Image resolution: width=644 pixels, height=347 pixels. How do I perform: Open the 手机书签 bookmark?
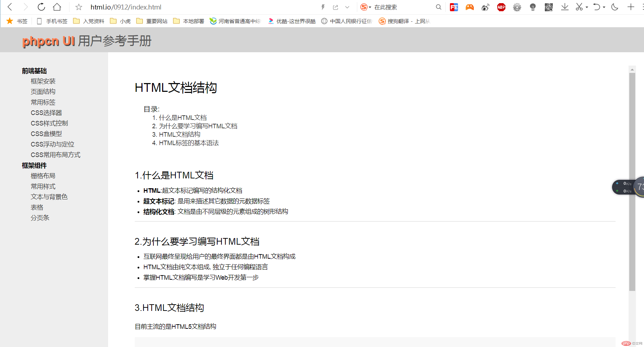pos(52,21)
